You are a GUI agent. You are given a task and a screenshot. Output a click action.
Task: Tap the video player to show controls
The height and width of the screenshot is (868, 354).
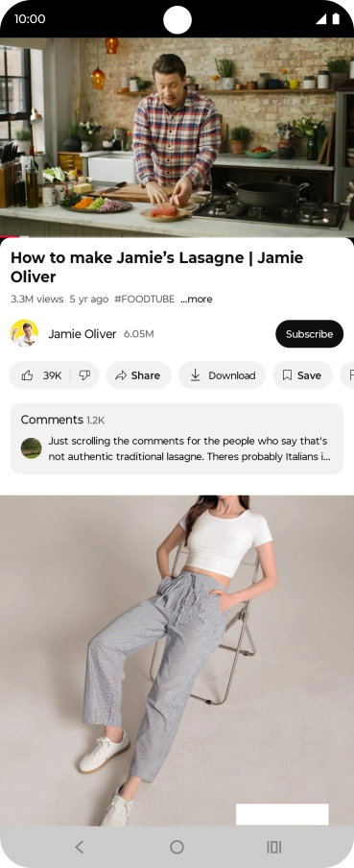(177, 137)
